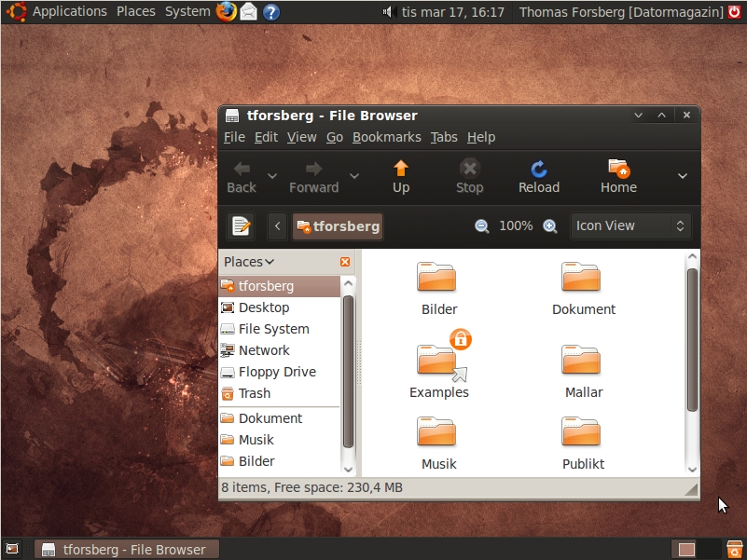Screen dimensions: 747x560
Task: Select Floppy Drive in the sidebar
Action: click(x=280, y=372)
